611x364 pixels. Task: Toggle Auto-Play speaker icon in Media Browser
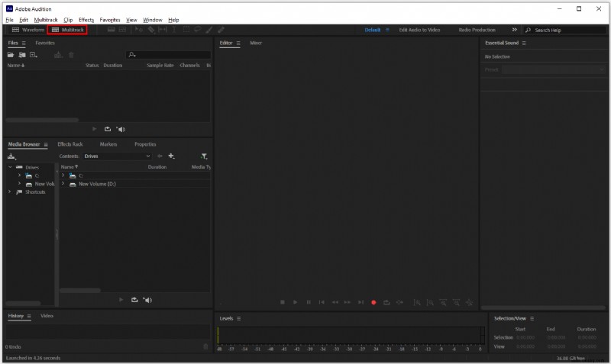[x=147, y=300]
